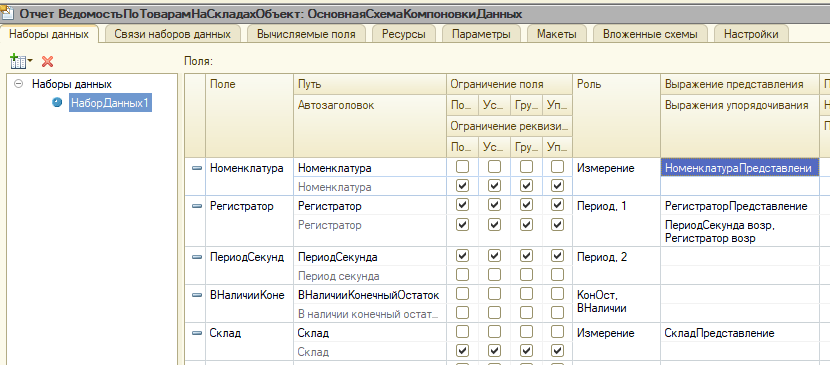
Task: Click the add data set icon
Action: [18, 62]
